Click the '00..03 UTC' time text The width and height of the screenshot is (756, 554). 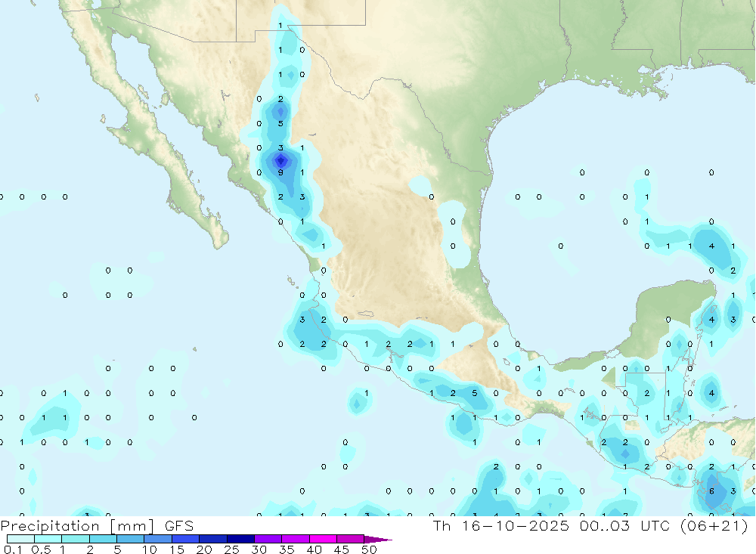(x=625, y=525)
